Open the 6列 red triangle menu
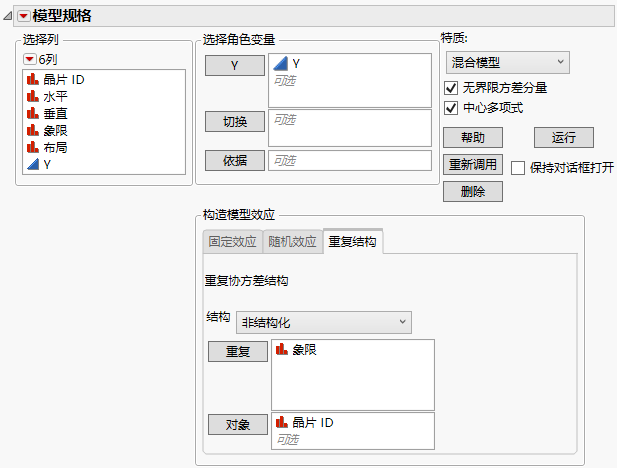The height and width of the screenshot is (468, 617). coord(29,59)
